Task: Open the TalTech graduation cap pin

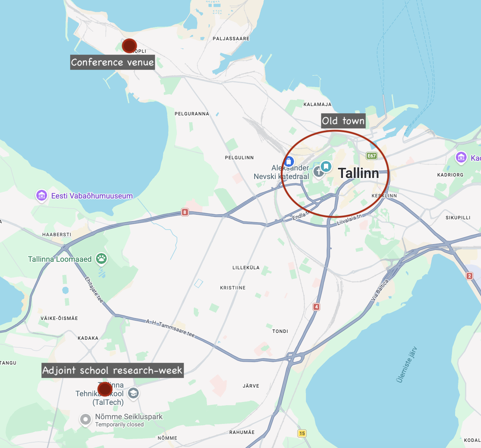Action: point(133,393)
